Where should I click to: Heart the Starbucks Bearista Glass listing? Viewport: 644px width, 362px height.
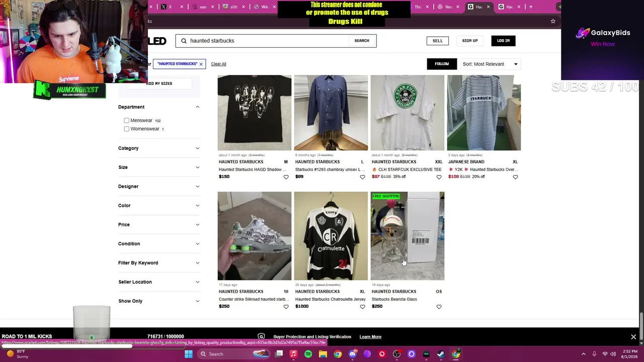tap(439, 307)
